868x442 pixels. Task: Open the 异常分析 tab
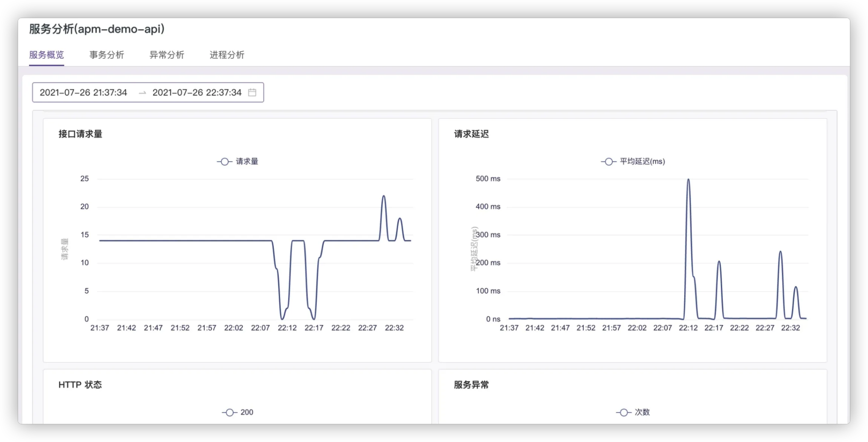coord(167,55)
